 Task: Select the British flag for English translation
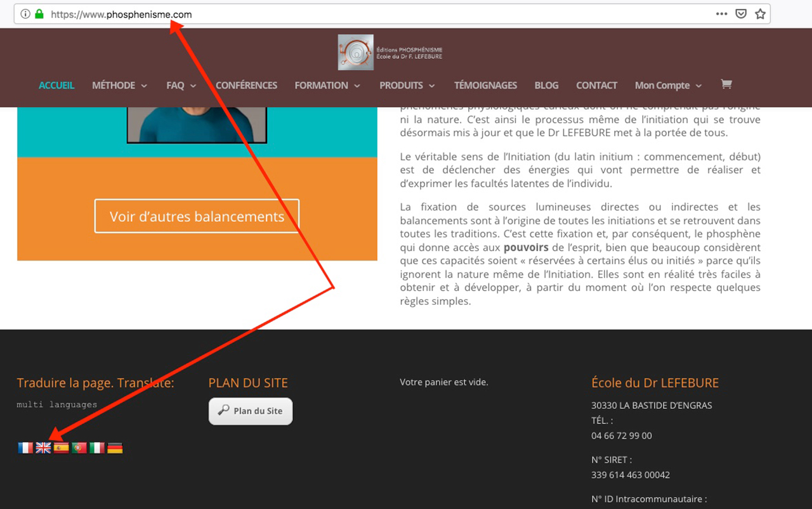[x=43, y=448]
